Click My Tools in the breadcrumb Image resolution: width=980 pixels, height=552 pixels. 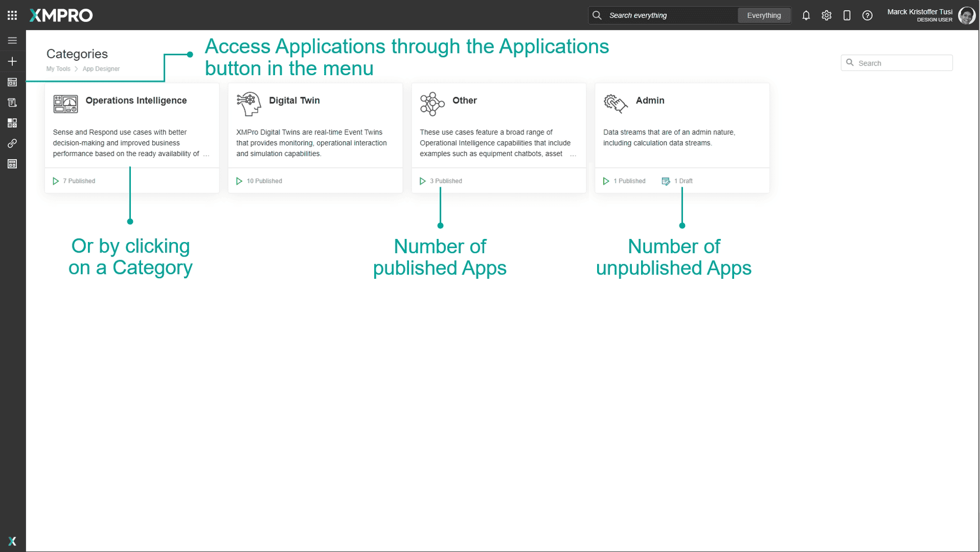58,69
